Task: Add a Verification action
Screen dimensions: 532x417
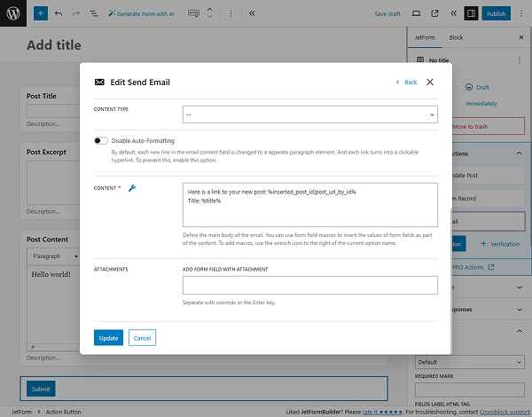Action: [x=500, y=244]
